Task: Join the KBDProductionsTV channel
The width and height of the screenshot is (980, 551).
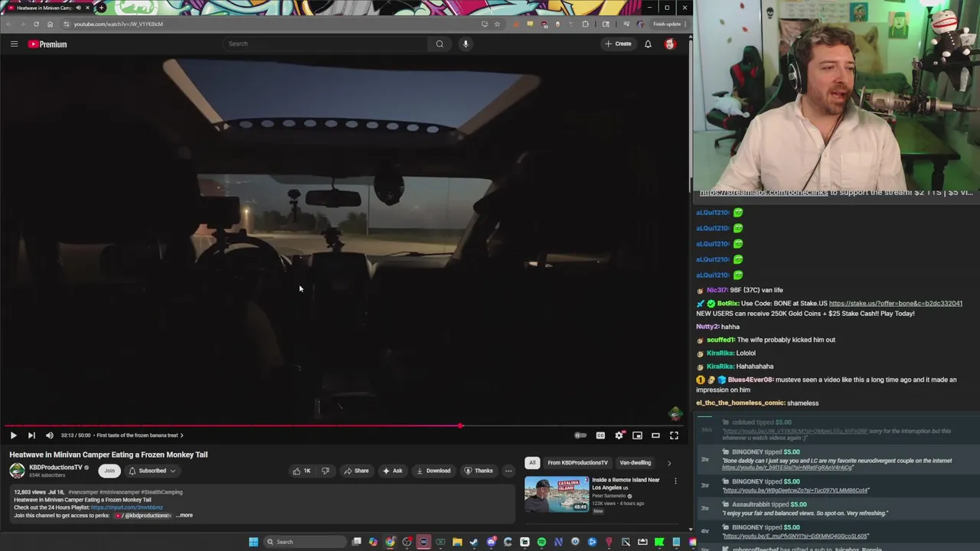Action: tap(109, 471)
